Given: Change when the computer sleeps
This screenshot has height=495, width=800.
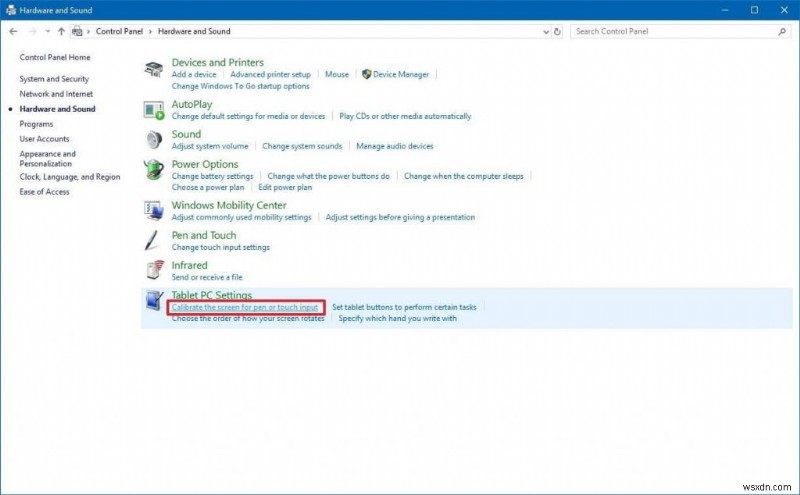Looking at the screenshot, I should coord(464,176).
